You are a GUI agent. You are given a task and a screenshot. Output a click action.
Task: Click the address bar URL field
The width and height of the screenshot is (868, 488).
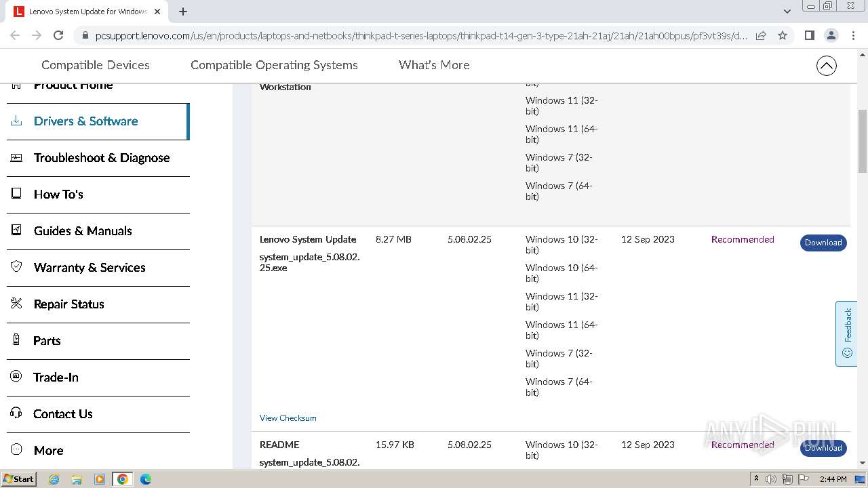420,36
